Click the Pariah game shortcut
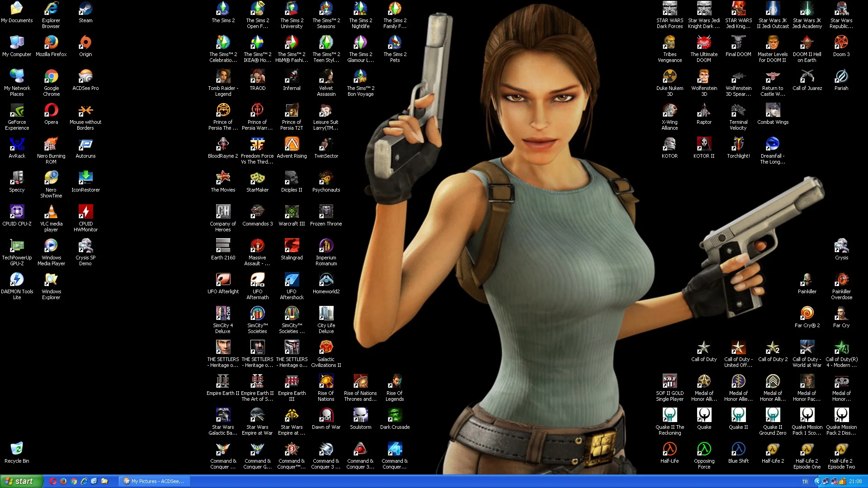The height and width of the screenshot is (488, 868). (841, 80)
